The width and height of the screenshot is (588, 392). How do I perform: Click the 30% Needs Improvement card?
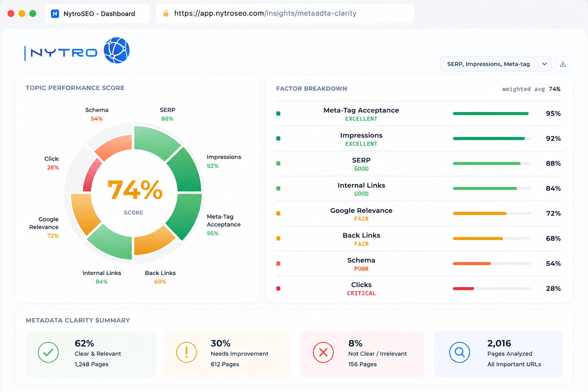click(227, 354)
